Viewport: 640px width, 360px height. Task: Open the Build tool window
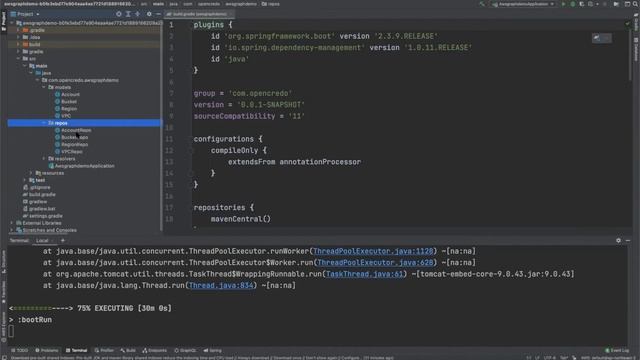[x=128, y=350]
